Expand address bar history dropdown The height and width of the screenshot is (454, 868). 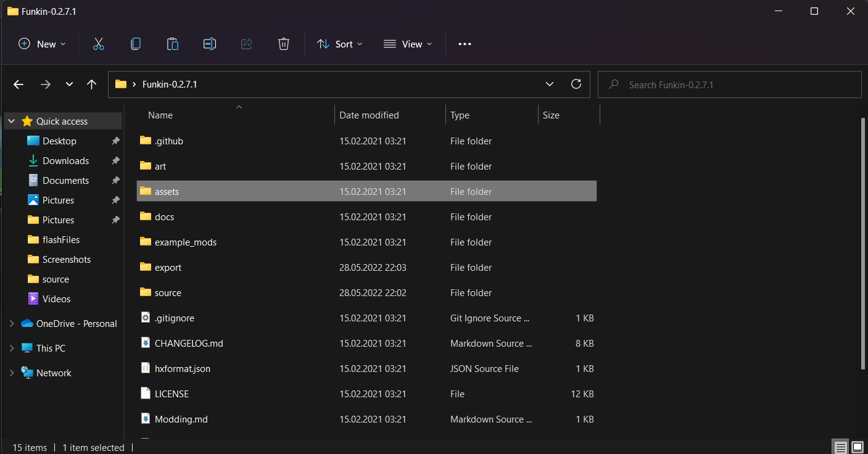point(550,84)
